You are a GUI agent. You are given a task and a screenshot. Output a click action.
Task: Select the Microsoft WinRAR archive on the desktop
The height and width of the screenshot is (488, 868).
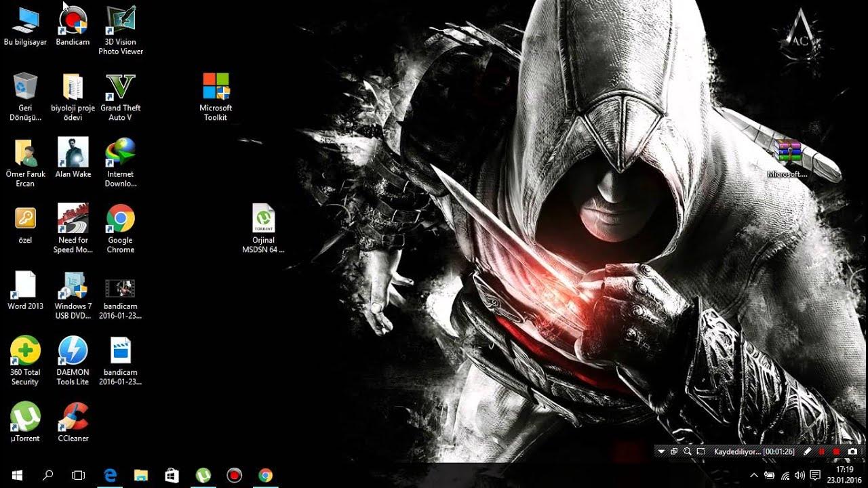pyautogui.click(x=787, y=159)
